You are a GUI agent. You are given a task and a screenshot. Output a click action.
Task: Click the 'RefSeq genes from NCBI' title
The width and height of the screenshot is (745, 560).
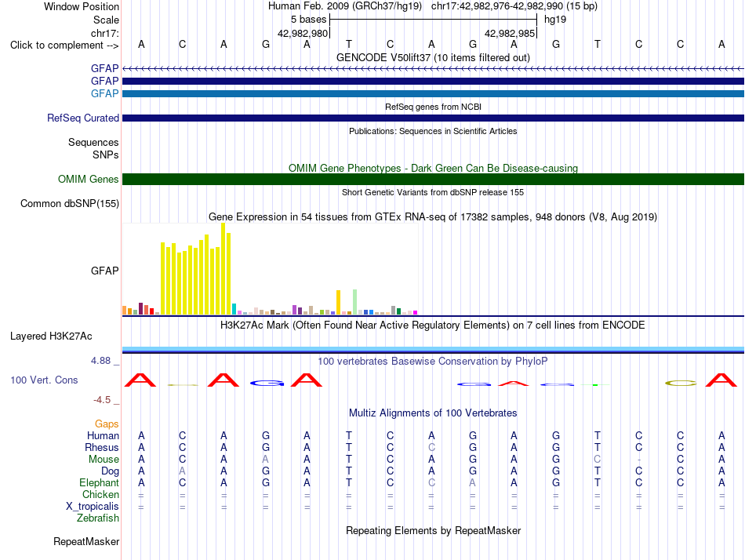coord(433,107)
